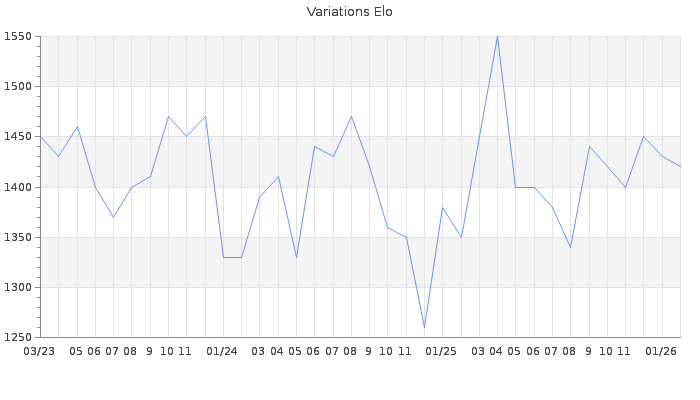Click the 01/24 x-axis date label
700x400 pixels.
point(222,351)
